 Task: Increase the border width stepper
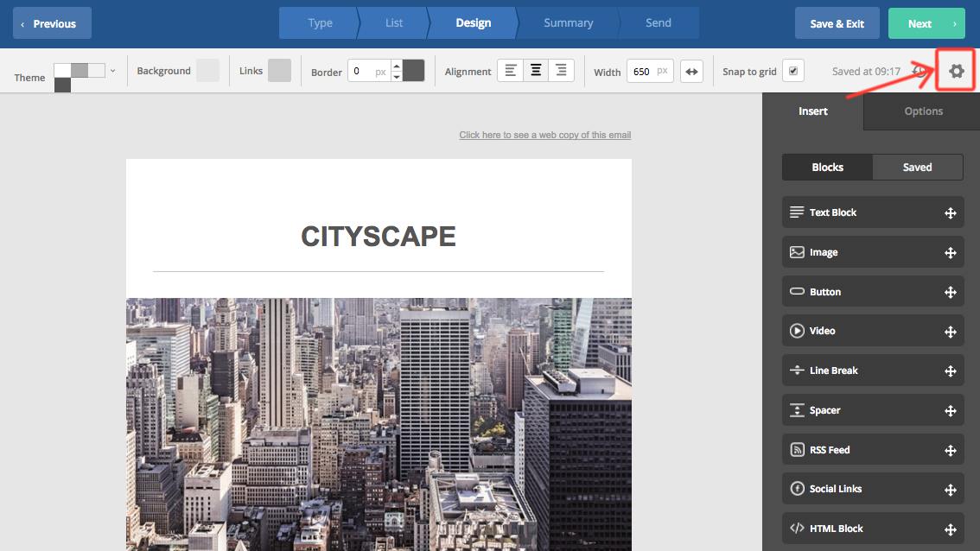396,66
